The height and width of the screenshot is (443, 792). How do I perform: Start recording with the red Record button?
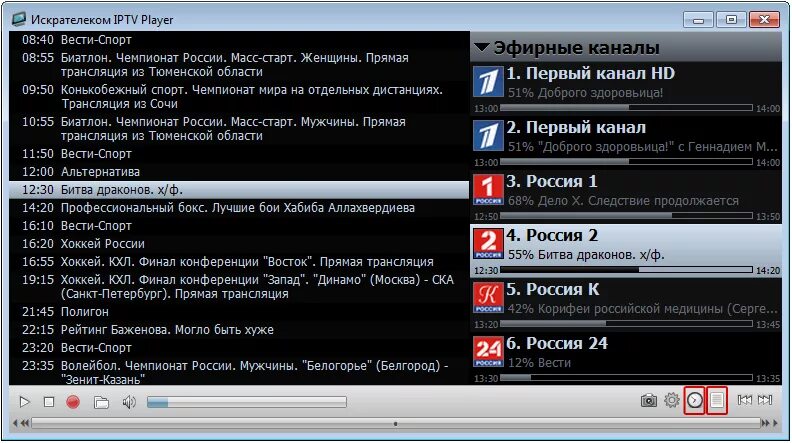point(73,402)
